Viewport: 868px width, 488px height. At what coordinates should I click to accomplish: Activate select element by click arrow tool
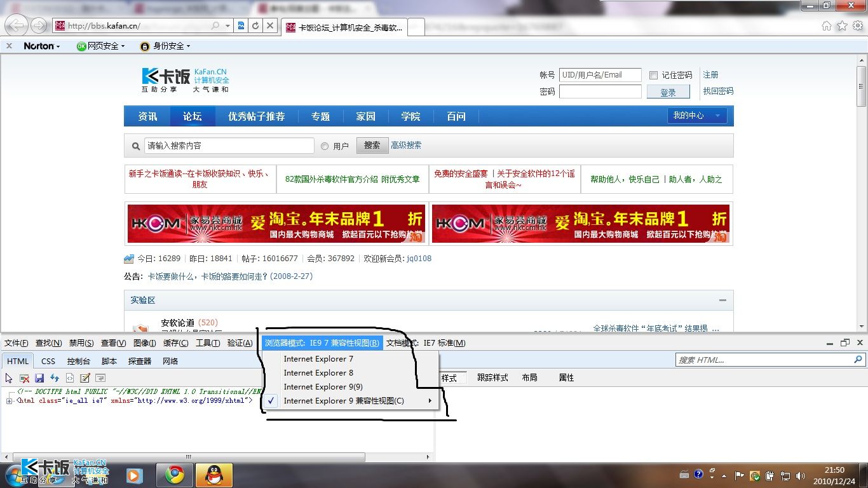(x=9, y=378)
